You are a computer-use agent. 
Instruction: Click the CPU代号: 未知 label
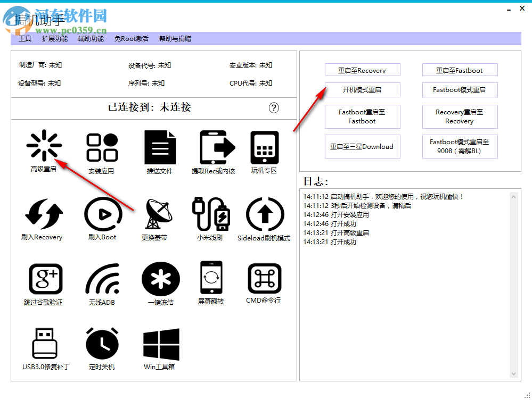pos(251,84)
